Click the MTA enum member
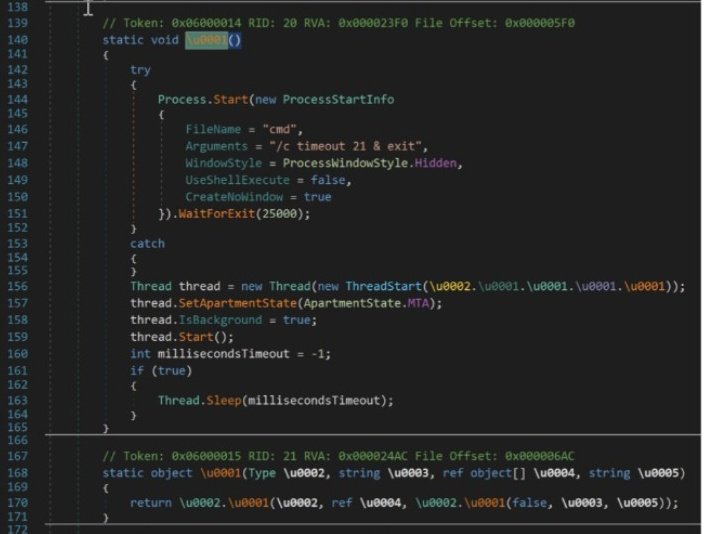Screen dimensions: 704x534 418,304
